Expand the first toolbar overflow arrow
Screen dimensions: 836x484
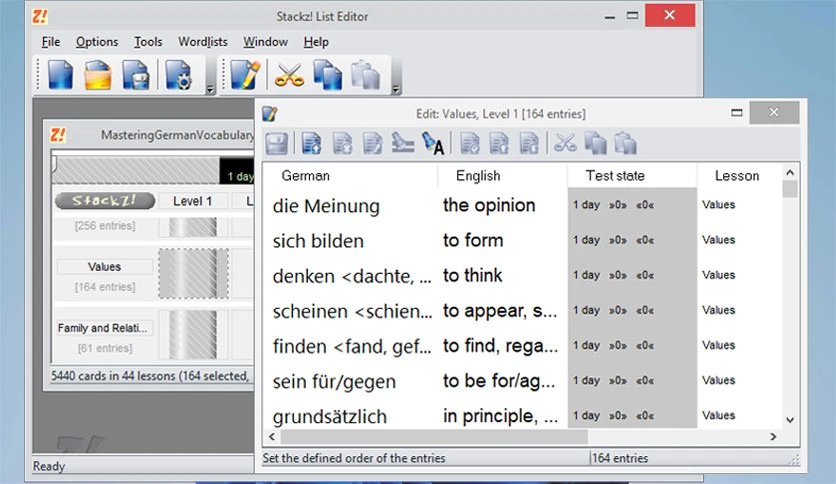[x=210, y=90]
